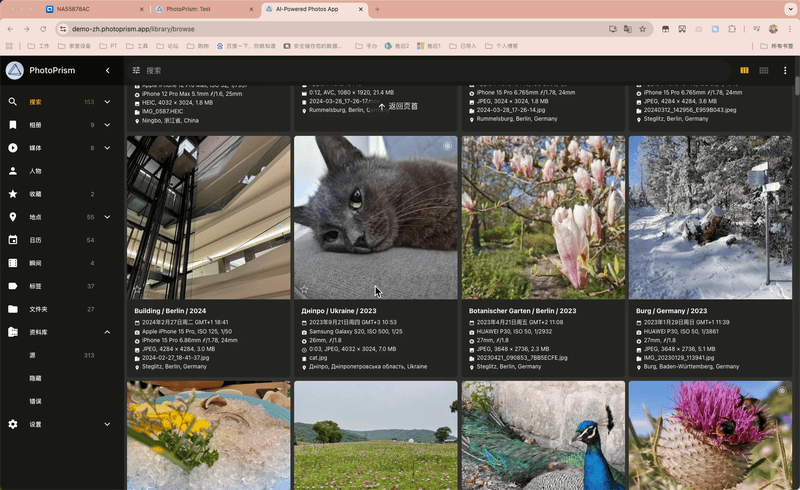Expand the 相册 (Albums) submenu chevron

coord(107,125)
